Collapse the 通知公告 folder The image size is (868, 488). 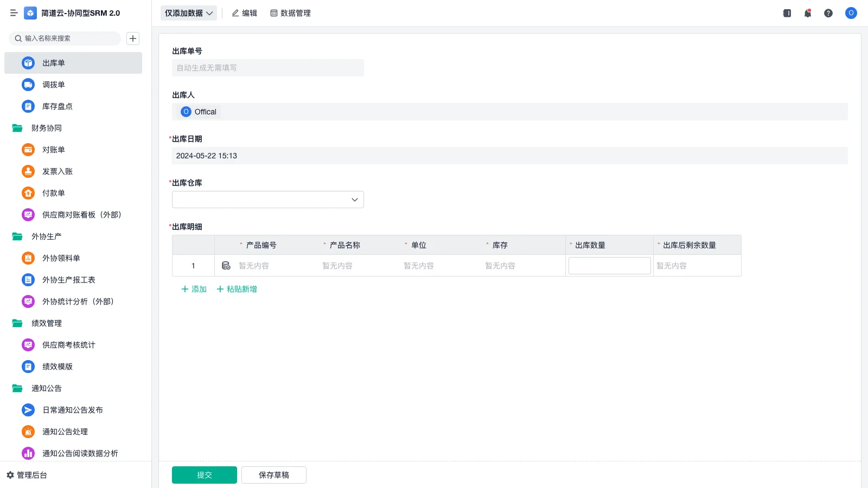point(17,388)
